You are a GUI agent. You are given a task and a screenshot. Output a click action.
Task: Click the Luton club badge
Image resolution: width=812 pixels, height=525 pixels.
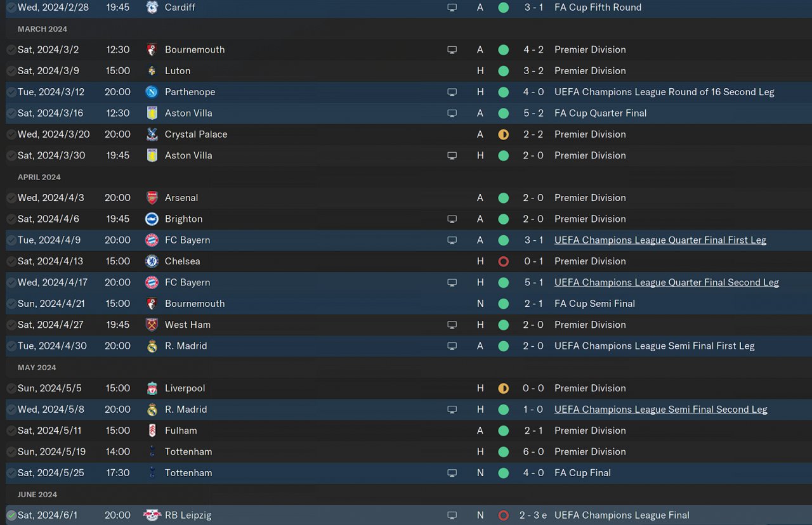152,71
